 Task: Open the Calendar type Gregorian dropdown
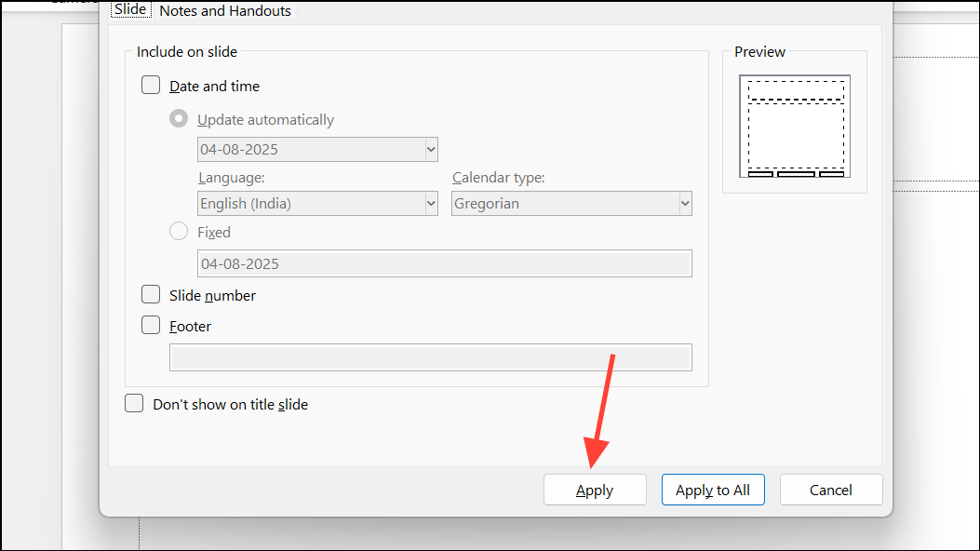click(571, 204)
